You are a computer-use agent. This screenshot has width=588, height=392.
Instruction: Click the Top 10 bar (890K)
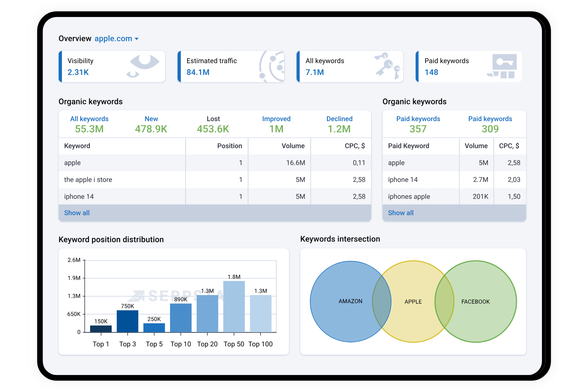tap(181, 318)
